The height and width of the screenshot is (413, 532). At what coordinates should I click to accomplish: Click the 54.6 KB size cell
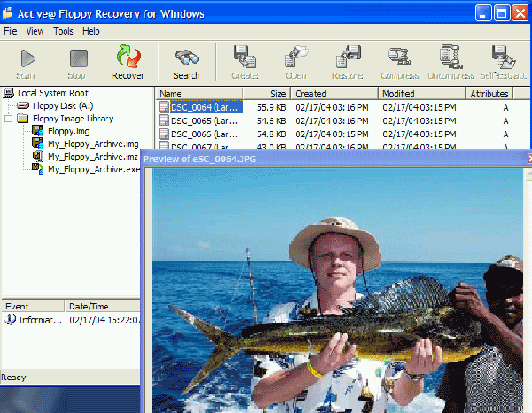click(x=271, y=121)
